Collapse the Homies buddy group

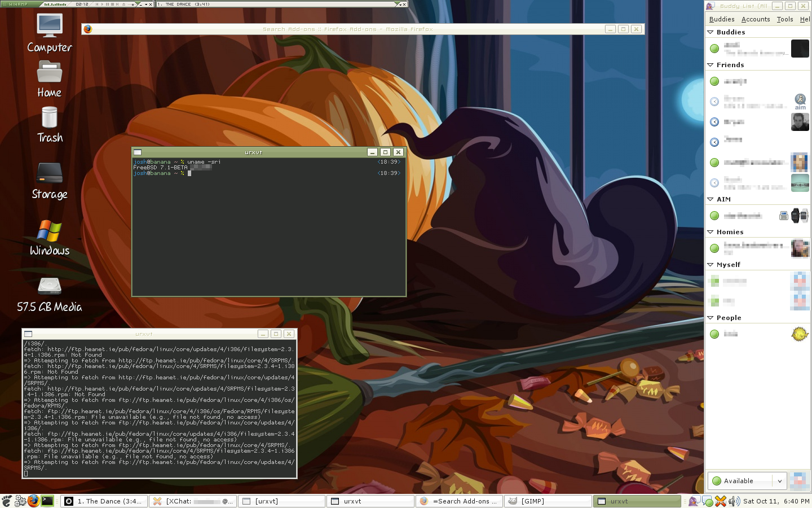[x=710, y=232]
